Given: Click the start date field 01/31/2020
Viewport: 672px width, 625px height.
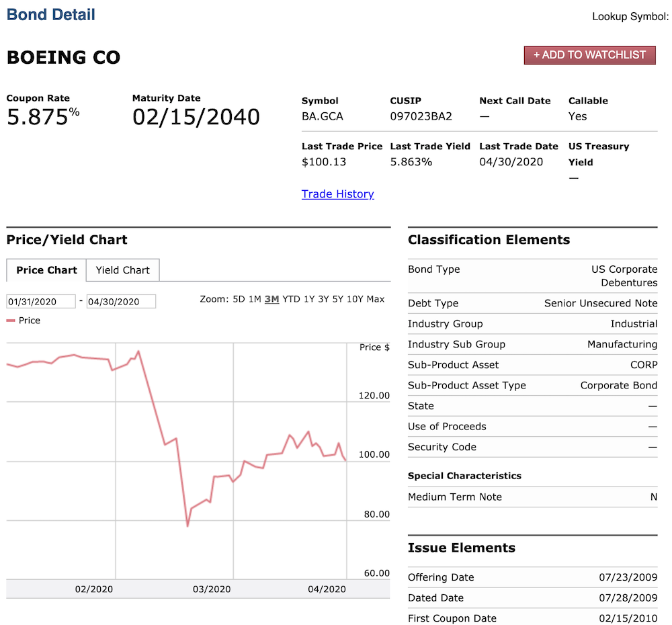Looking at the screenshot, I should click(41, 301).
